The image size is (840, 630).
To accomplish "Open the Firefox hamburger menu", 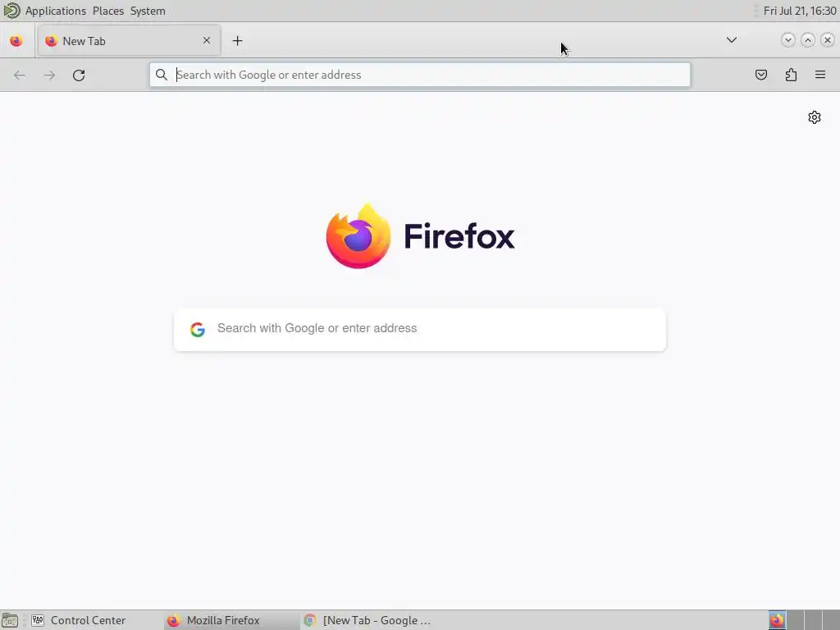I will click(x=820, y=75).
